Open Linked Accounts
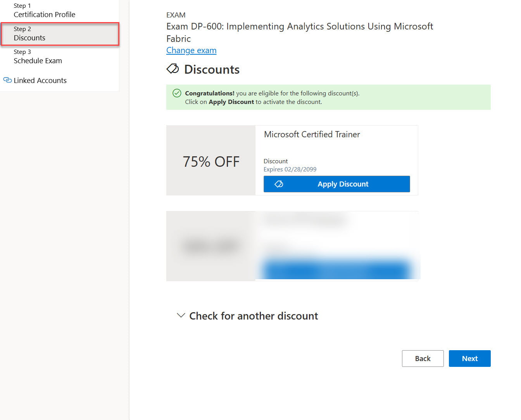 click(40, 80)
